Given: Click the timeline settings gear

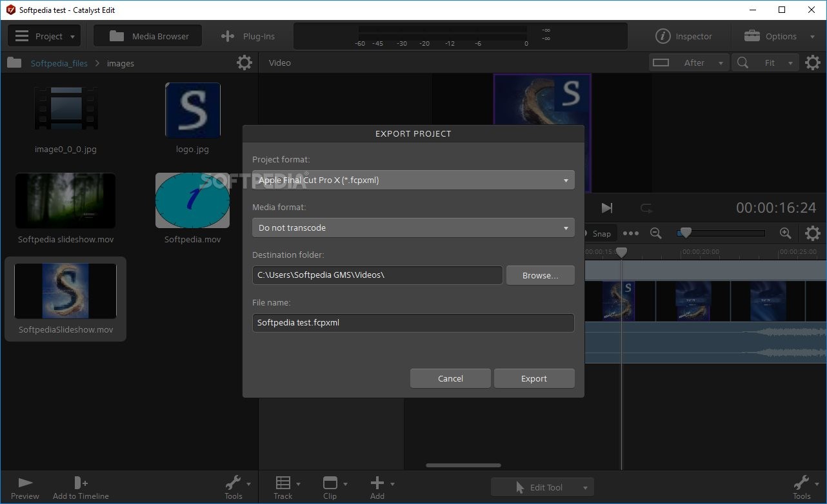Looking at the screenshot, I should (813, 233).
